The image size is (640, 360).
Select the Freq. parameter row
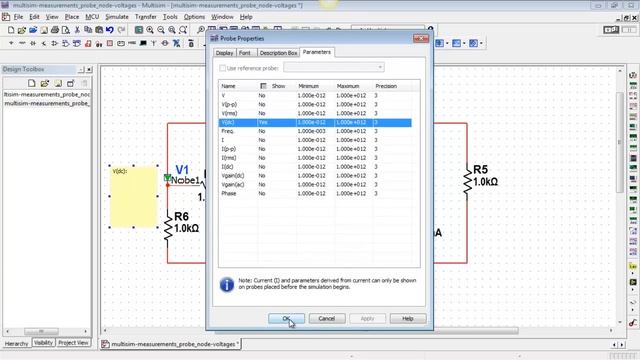pyautogui.click(x=315, y=131)
